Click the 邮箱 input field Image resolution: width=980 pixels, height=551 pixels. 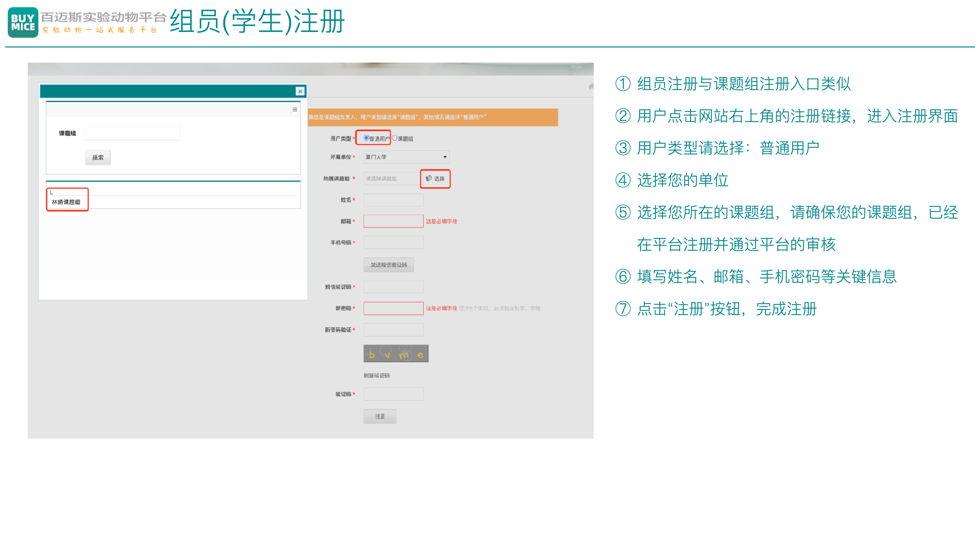393,221
